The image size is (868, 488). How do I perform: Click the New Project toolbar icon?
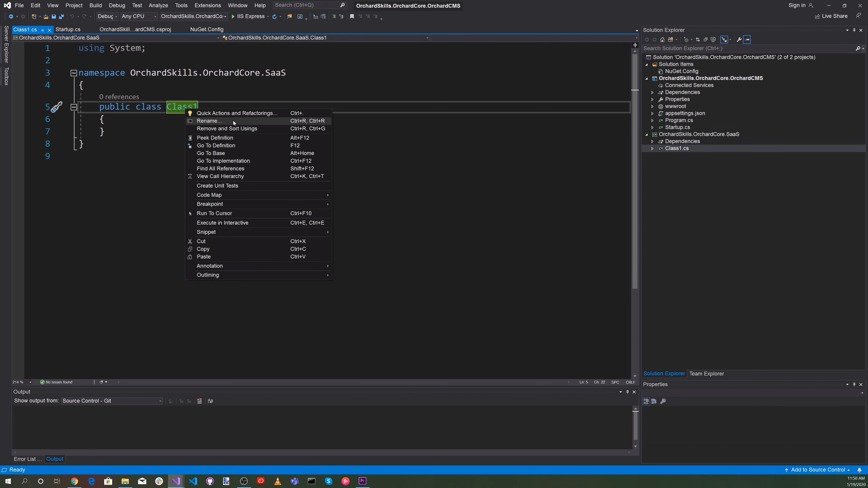click(x=34, y=16)
